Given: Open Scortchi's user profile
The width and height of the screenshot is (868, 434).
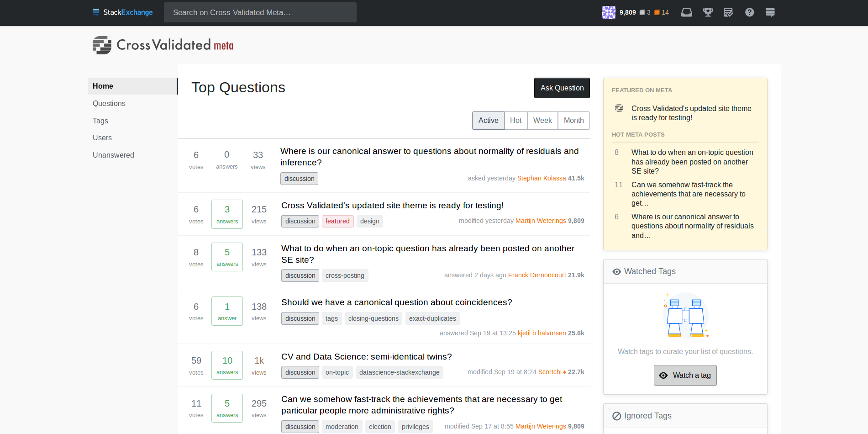Looking at the screenshot, I should coord(550,372).
